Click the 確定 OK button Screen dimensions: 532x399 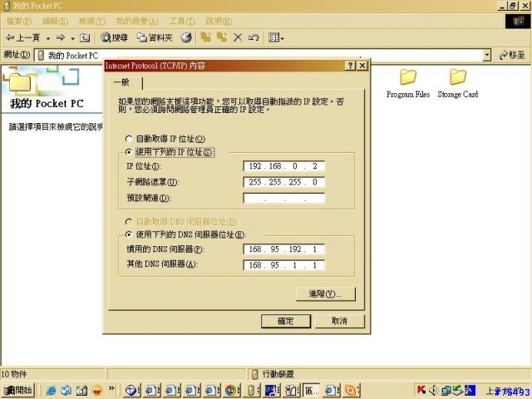(x=286, y=321)
